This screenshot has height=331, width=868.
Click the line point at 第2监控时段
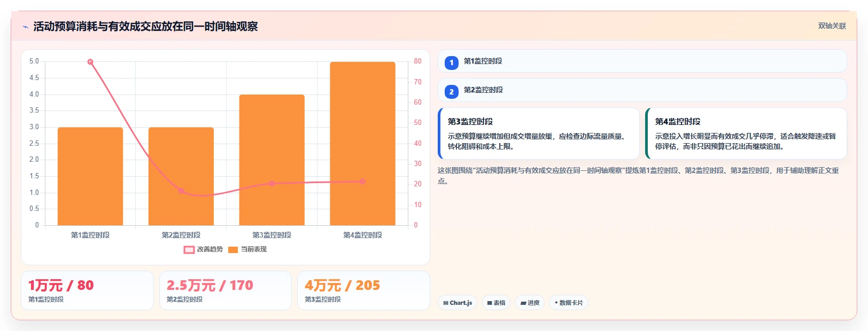point(181,191)
